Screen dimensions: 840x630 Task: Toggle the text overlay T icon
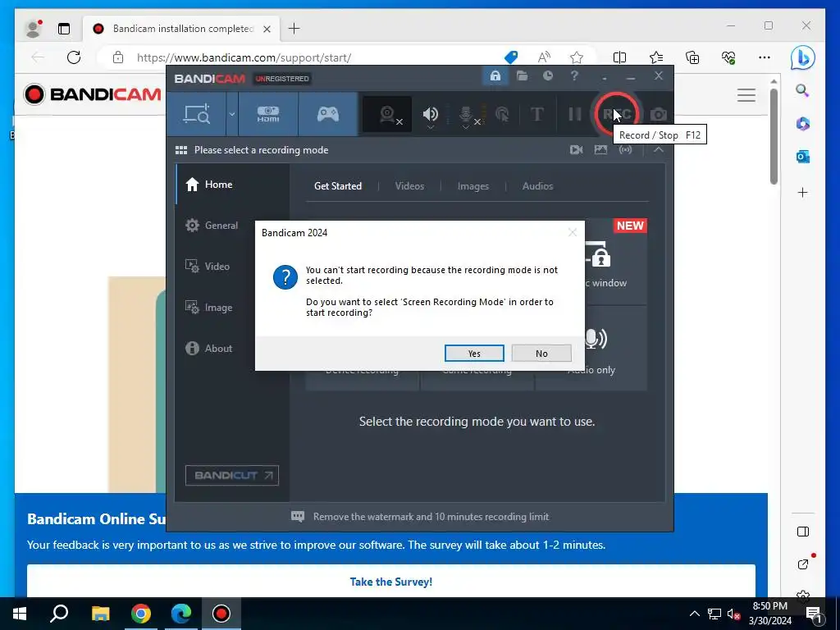point(536,114)
